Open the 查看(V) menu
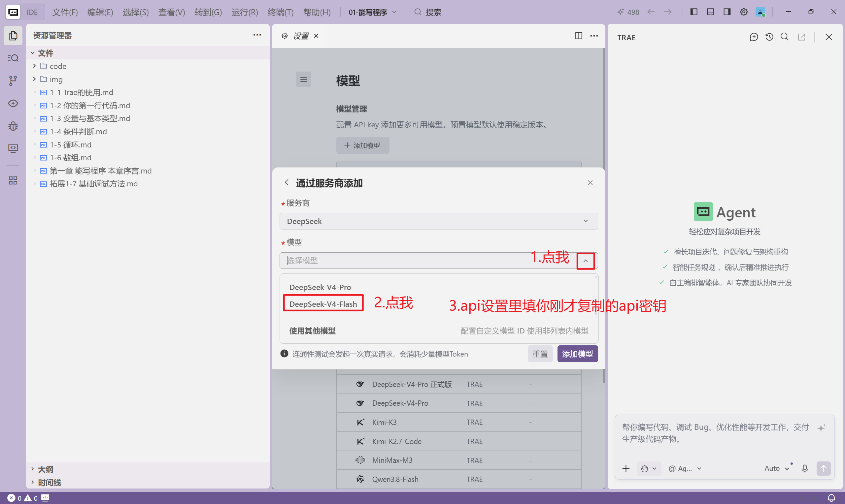 pos(172,12)
